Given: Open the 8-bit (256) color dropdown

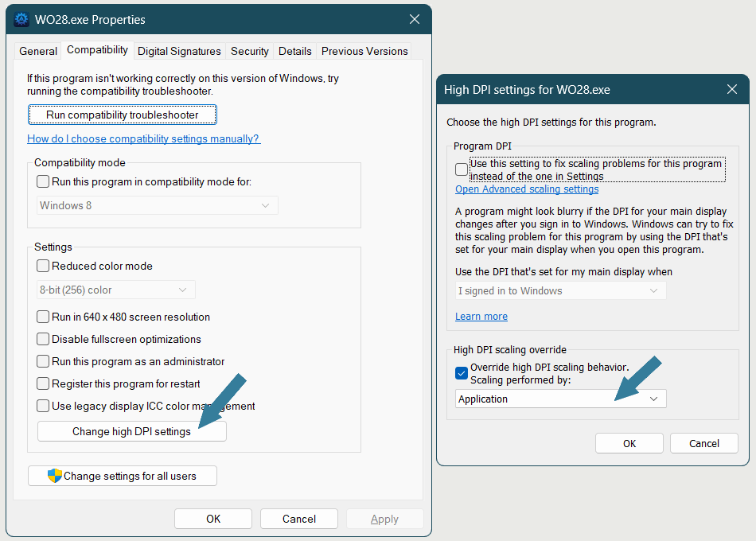Looking at the screenshot, I should [x=116, y=290].
